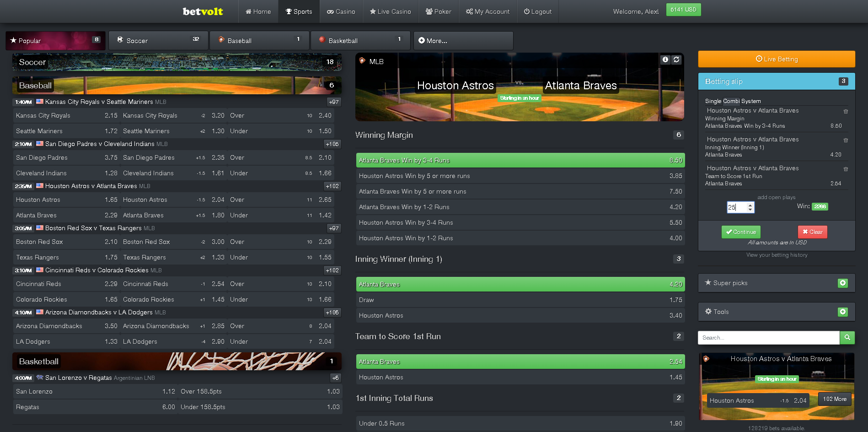This screenshot has height=432, width=868.
Task: Open the Casino menu item
Action: click(341, 11)
